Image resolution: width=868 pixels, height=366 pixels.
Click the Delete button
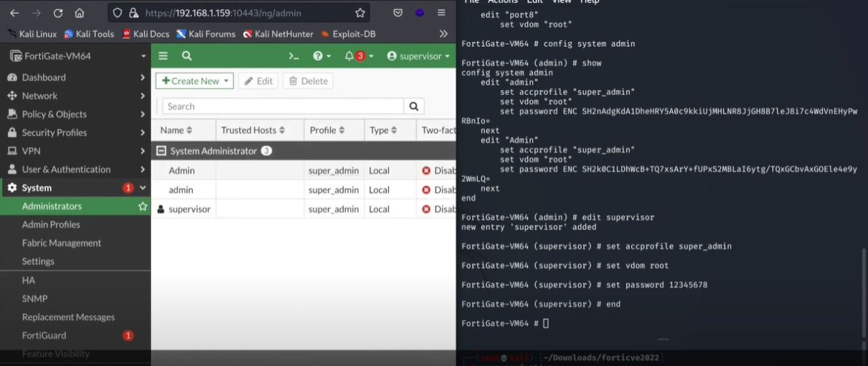pyautogui.click(x=308, y=81)
